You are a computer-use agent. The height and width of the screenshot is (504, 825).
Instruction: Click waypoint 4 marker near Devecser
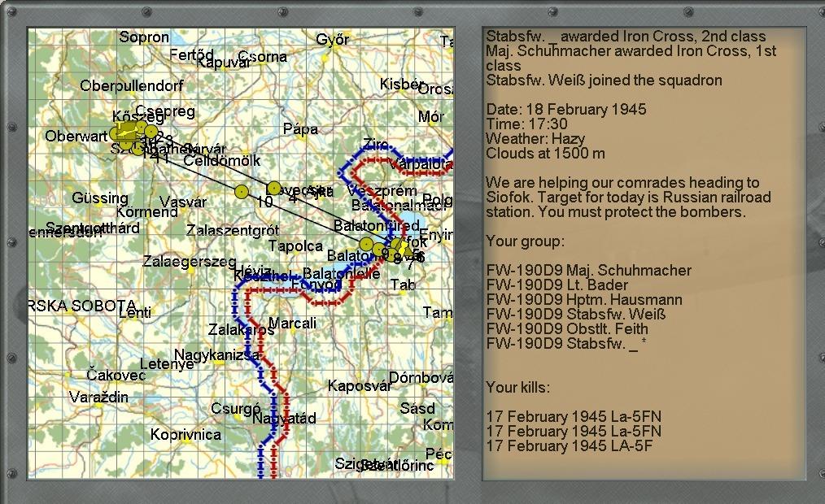point(274,188)
